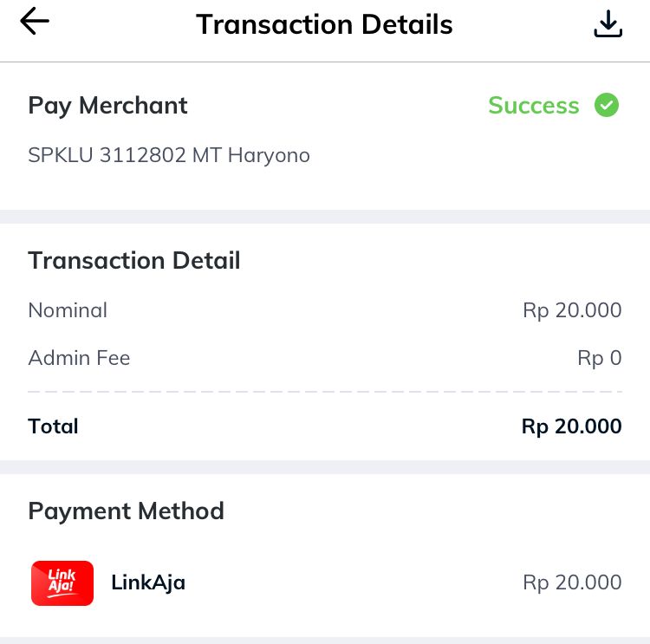650x644 pixels.
Task: Tap the Total label
Action: coord(53,426)
